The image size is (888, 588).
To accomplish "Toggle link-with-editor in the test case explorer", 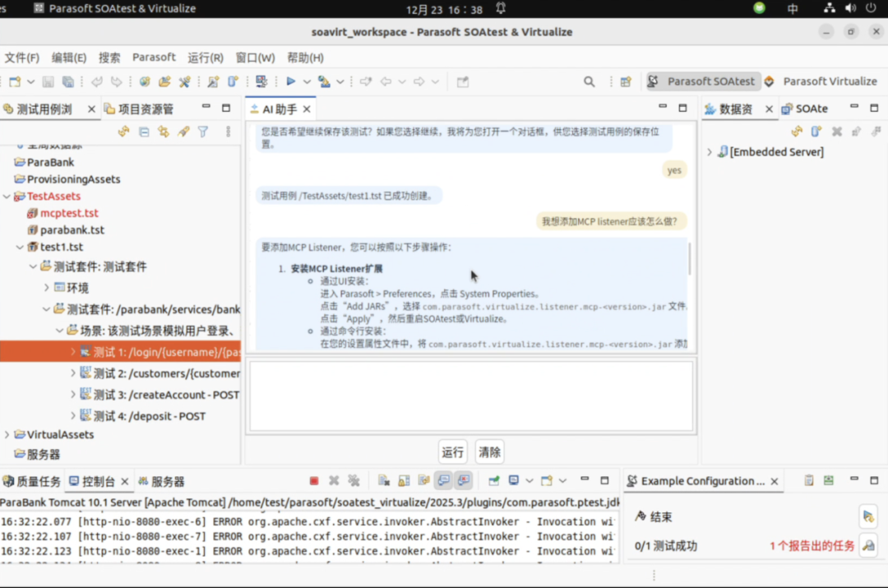I will (164, 132).
